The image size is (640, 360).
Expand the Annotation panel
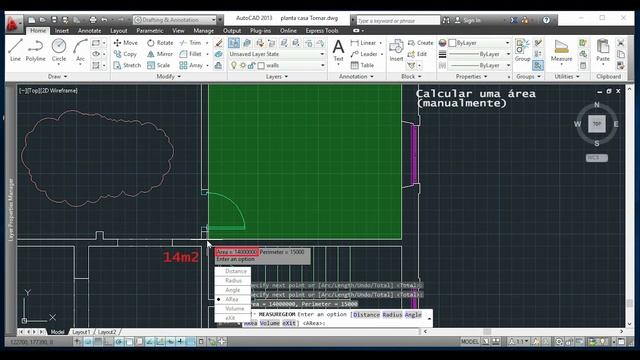point(356,76)
